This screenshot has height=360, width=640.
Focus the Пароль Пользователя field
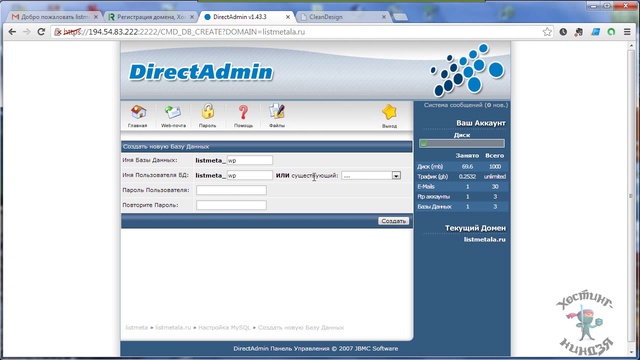coord(231,190)
